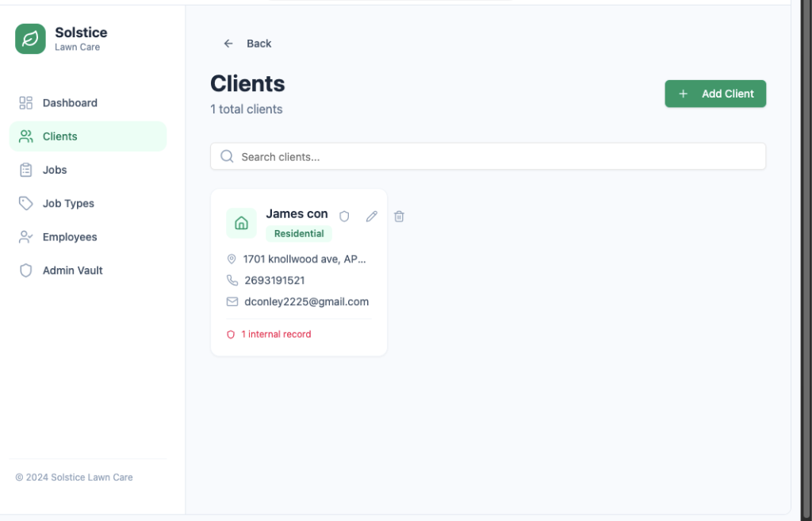Image resolution: width=812 pixels, height=521 pixels.
Task: Click the Clients page heading
Action: coord(247,83)
